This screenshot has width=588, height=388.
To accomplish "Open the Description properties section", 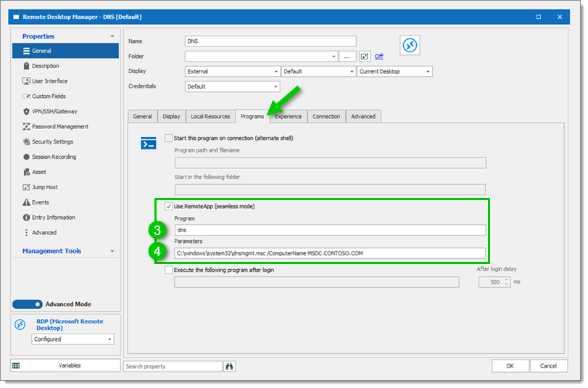I will (45, 66).
